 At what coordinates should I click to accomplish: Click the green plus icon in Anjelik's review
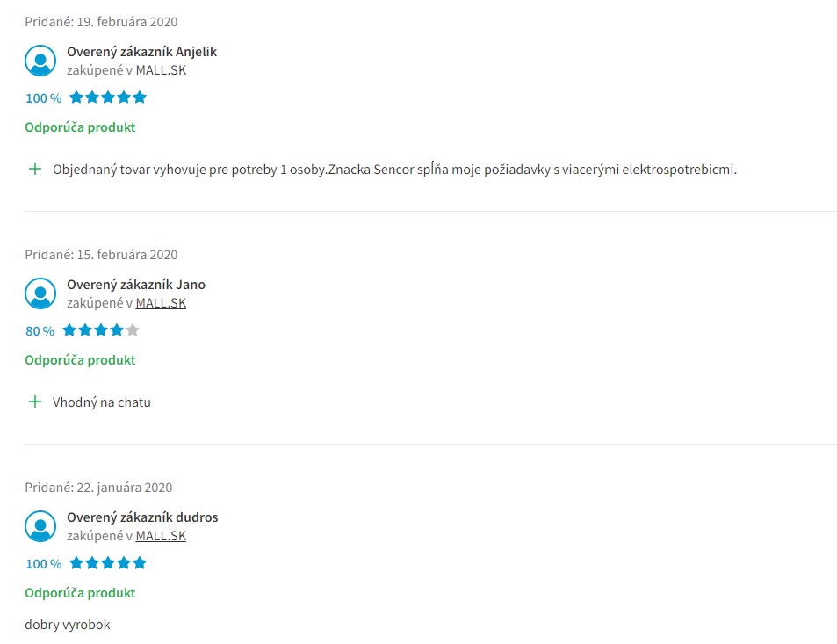(35, 170)
